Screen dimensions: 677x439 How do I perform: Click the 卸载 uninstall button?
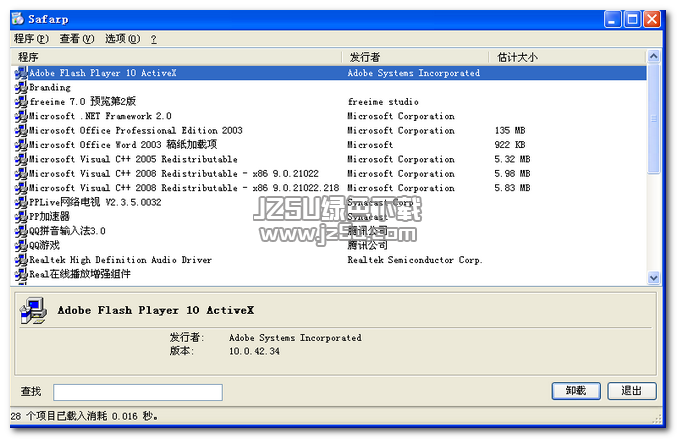(576, 391)
